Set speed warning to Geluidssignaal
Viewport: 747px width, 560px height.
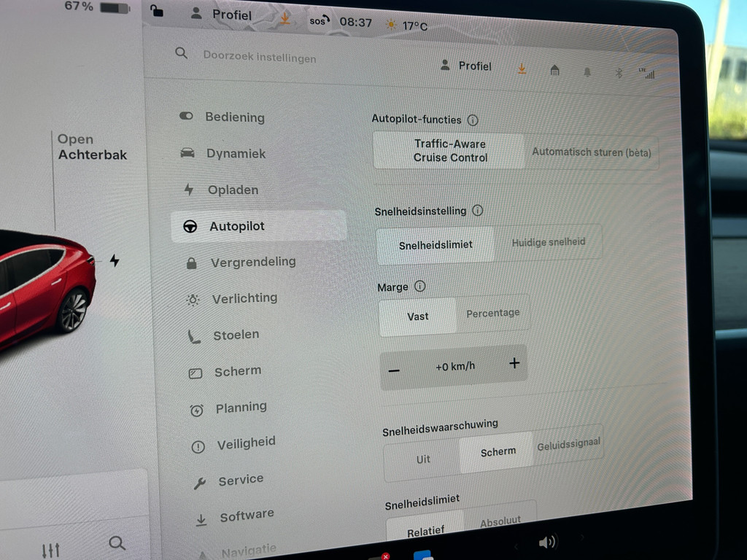tap(568, 444)
